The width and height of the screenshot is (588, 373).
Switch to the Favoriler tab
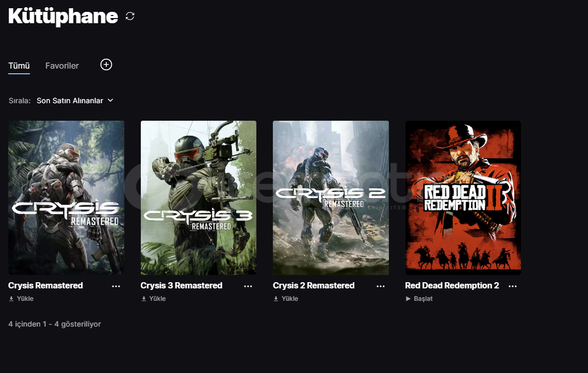(x=62, y=66)
